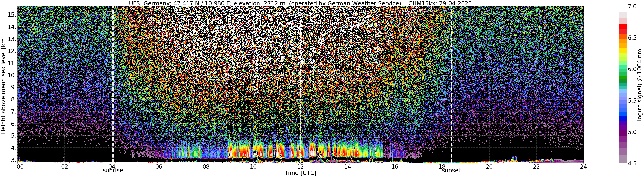Click the time axis tick label '12'
The width and height of the screenshot is (644, 177).
pyautogui.click(x=300, y=167)
